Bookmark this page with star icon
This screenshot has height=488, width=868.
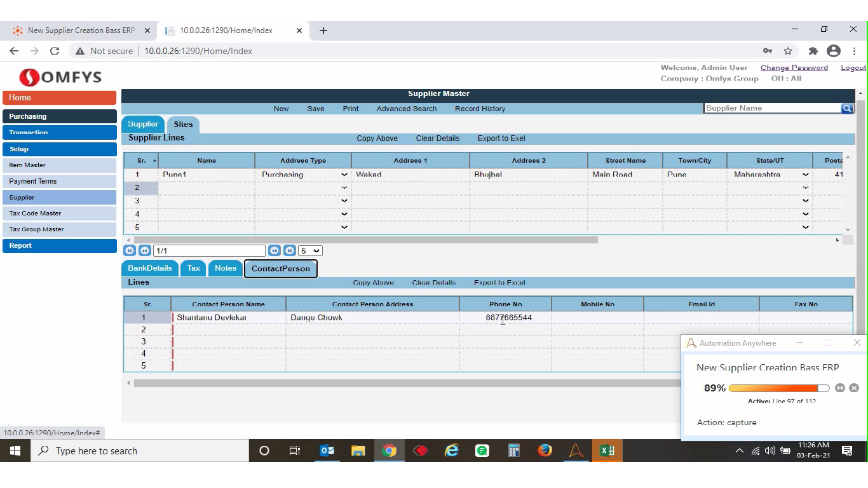(x=788, y=51)
